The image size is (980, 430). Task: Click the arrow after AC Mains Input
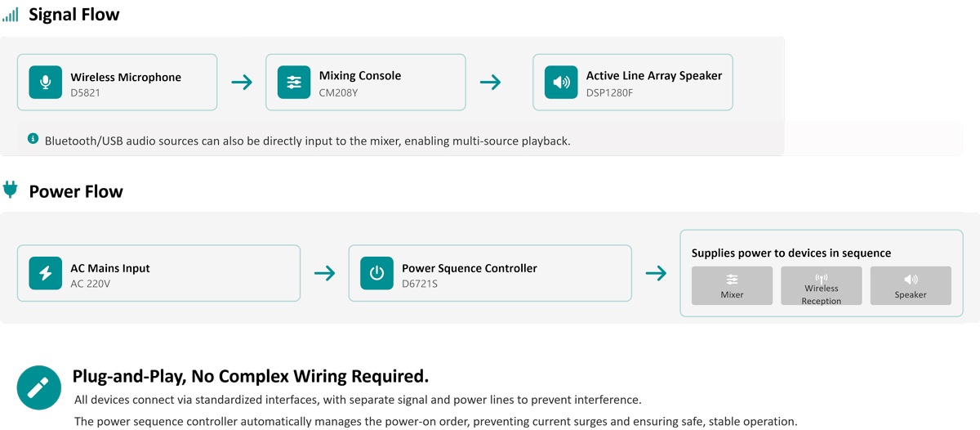[x=325, y=273]
